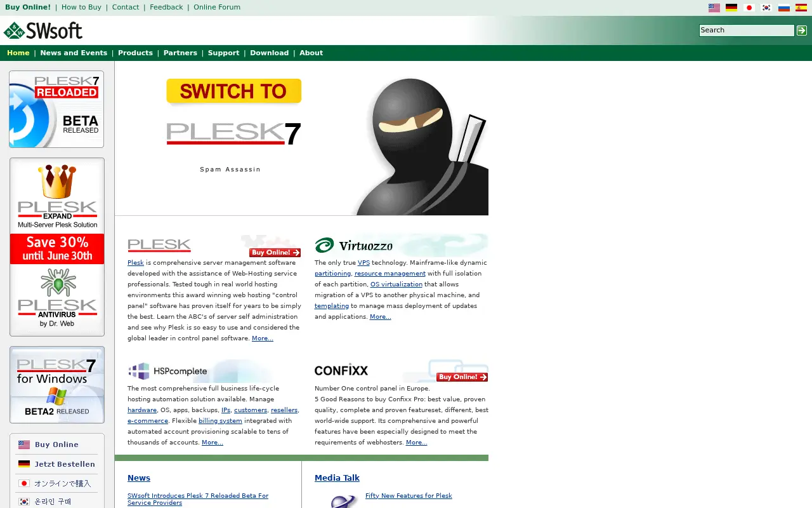Open the Plesk 7 for Windows banner
812x508 pixels.
pos(57,385)
